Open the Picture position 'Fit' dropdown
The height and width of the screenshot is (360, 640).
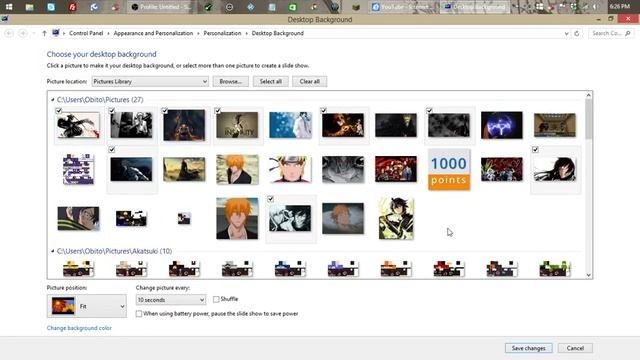coord(87,306)
